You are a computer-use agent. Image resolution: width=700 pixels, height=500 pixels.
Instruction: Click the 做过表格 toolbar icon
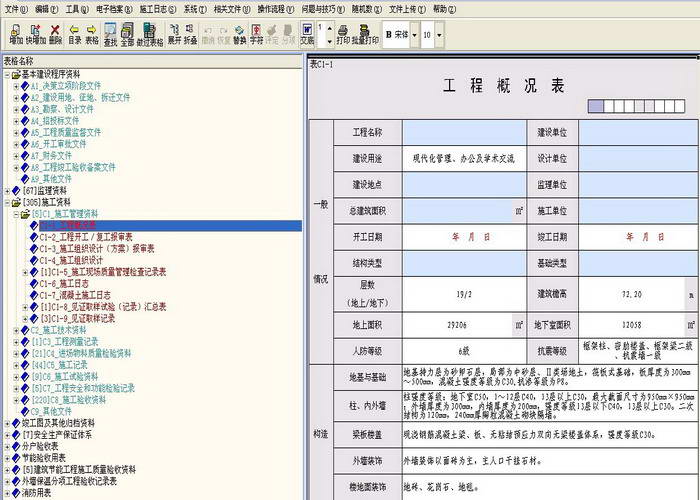150,34
